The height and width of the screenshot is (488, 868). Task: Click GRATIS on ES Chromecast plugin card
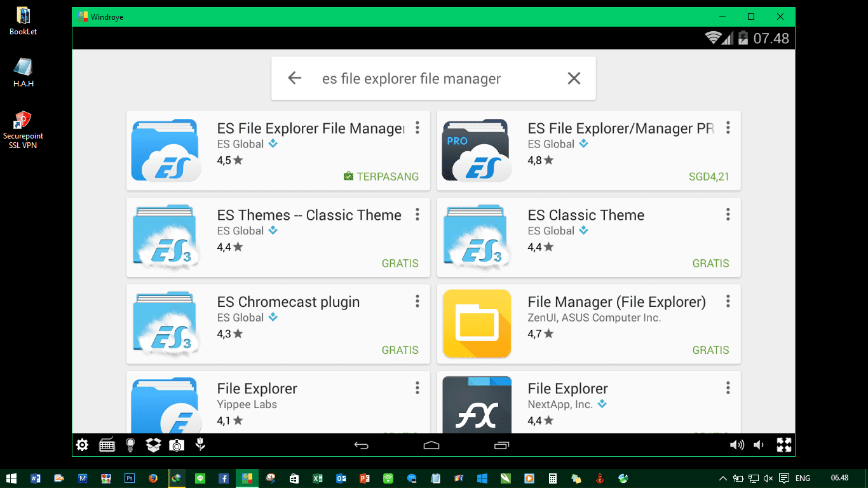[x=400, y=350]
